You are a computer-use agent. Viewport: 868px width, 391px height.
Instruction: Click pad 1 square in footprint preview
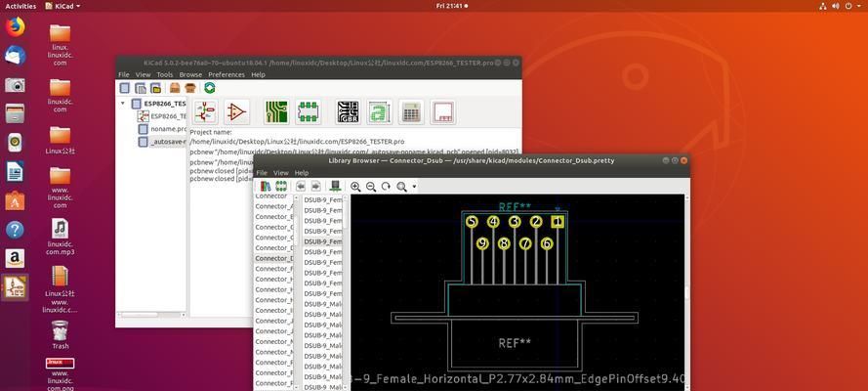(x=558, y=222)
